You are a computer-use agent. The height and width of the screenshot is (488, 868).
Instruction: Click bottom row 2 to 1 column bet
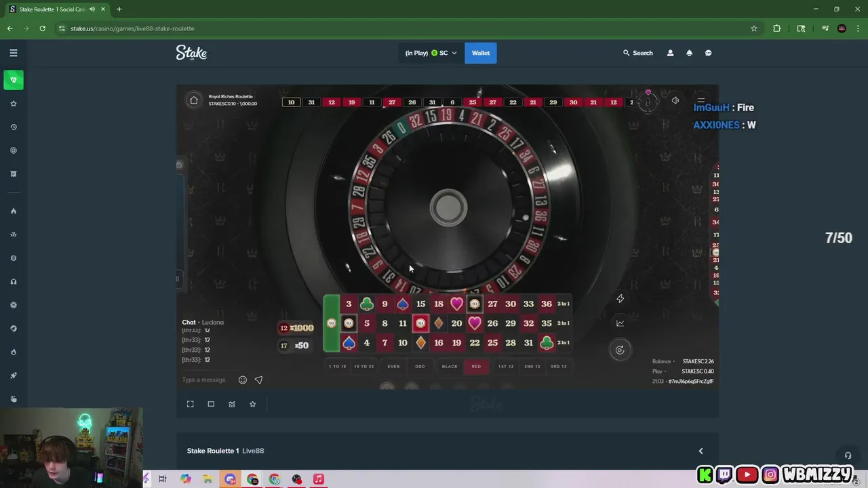564,343
